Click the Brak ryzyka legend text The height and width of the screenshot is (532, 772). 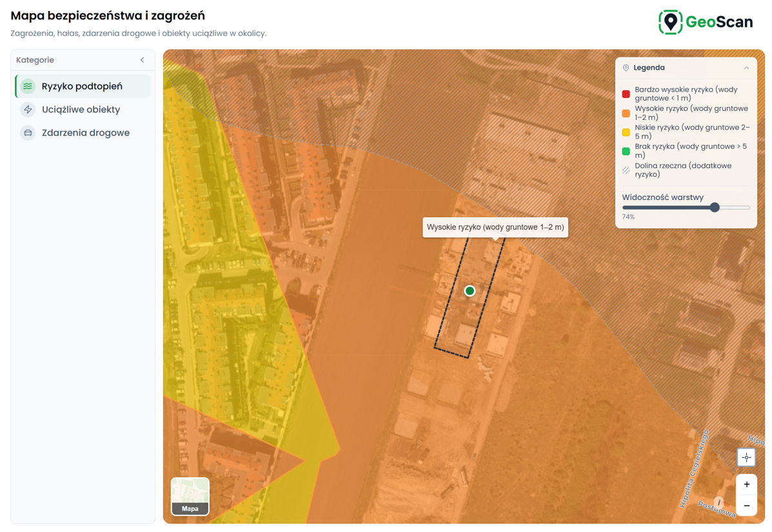click(x=690, y=151)
